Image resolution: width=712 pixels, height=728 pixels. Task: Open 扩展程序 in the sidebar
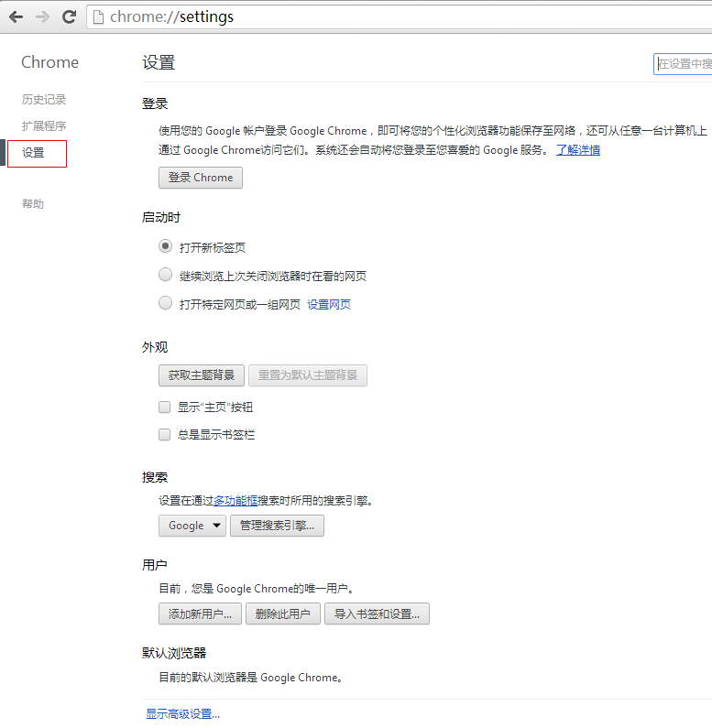click(x=44, y=125)
